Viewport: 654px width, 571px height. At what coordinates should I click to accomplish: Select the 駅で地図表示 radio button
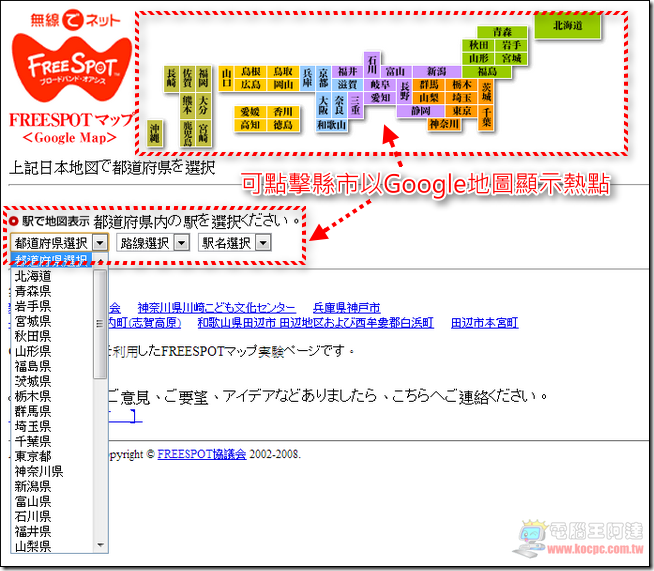pos(13,221)
